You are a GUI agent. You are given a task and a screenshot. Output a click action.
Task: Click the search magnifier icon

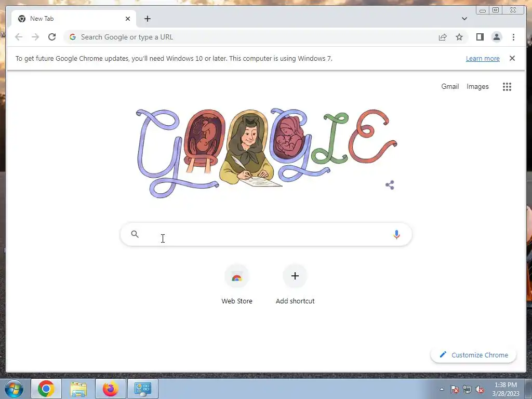click(135, 234)
